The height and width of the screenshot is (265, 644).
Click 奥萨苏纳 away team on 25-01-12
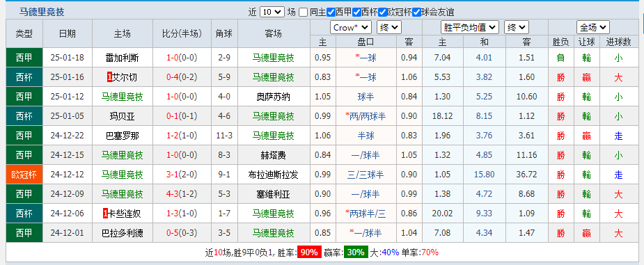273,97
